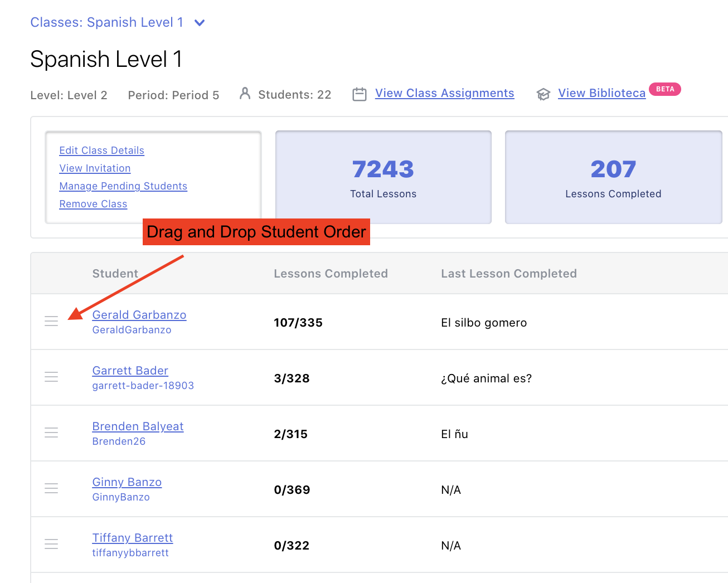The width and height of the screenshot is (728, 583).
Task: Click the calendar icon beside View Class Assignments
Action: coord(360,94)
